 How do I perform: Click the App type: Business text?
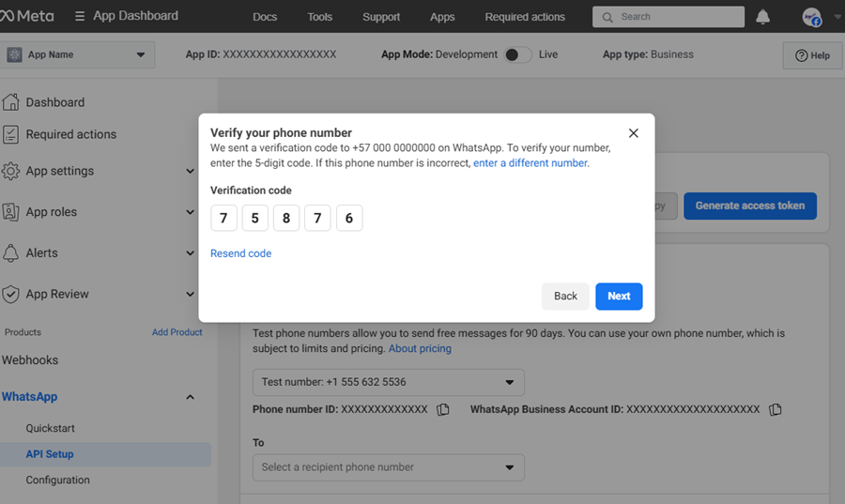(648, 54)
